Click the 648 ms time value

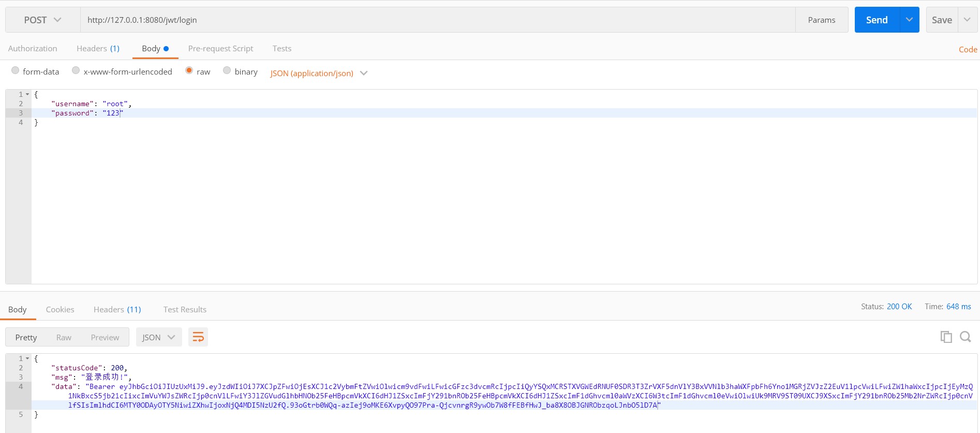click(959, 307)
